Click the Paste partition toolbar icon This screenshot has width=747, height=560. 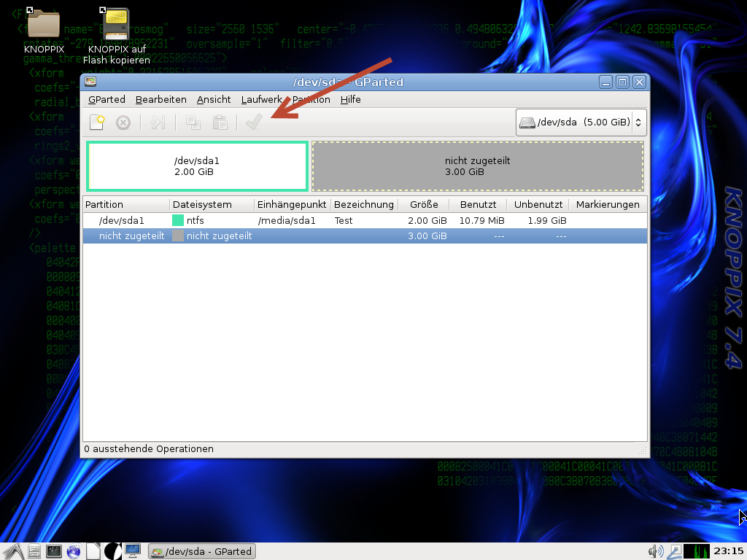click(220, 122)
